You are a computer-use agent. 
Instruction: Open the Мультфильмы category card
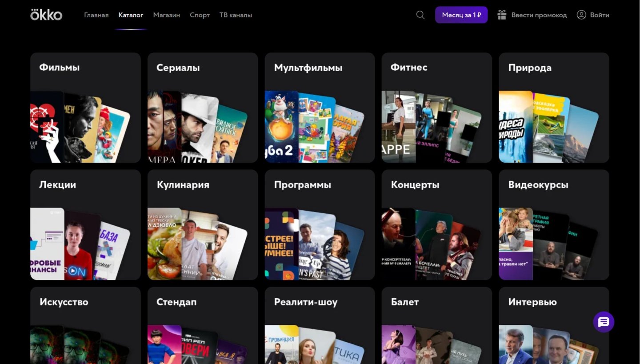pyautogui.click(x=320, y=108)
